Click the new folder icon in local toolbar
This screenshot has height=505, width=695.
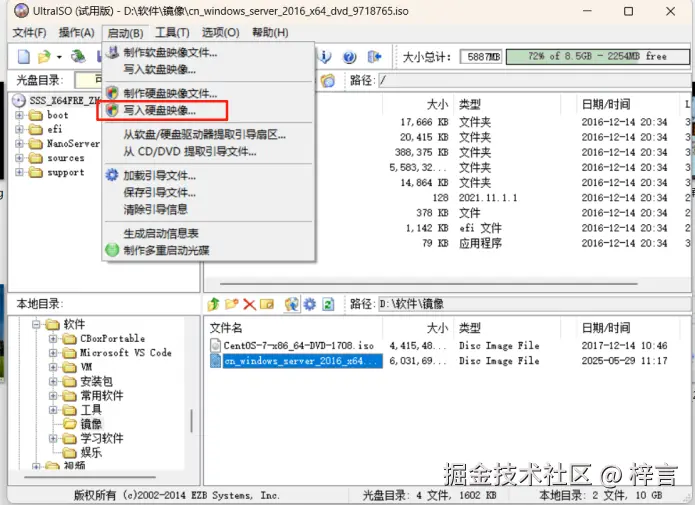click(x=232, y=304)
